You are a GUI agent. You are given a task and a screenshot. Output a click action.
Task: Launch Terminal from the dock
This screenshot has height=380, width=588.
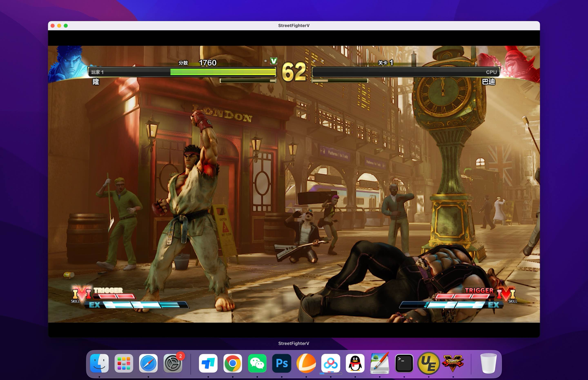(x=404, y=363)
